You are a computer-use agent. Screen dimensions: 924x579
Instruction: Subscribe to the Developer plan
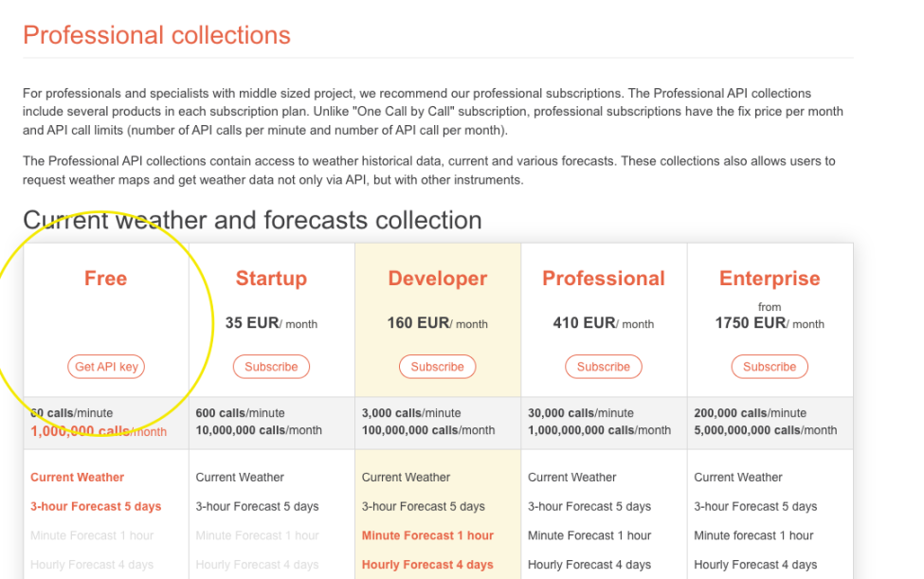[x=437, y=367]
